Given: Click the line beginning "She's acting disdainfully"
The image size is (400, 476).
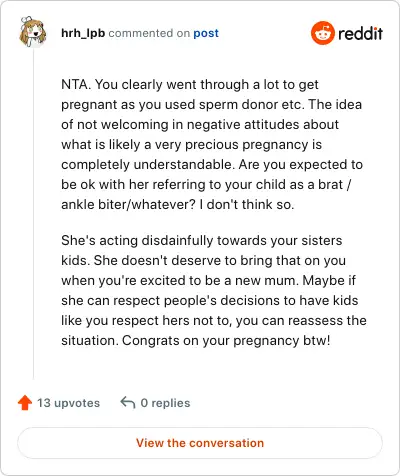Looking at the screenshot, I should point(202,240).
